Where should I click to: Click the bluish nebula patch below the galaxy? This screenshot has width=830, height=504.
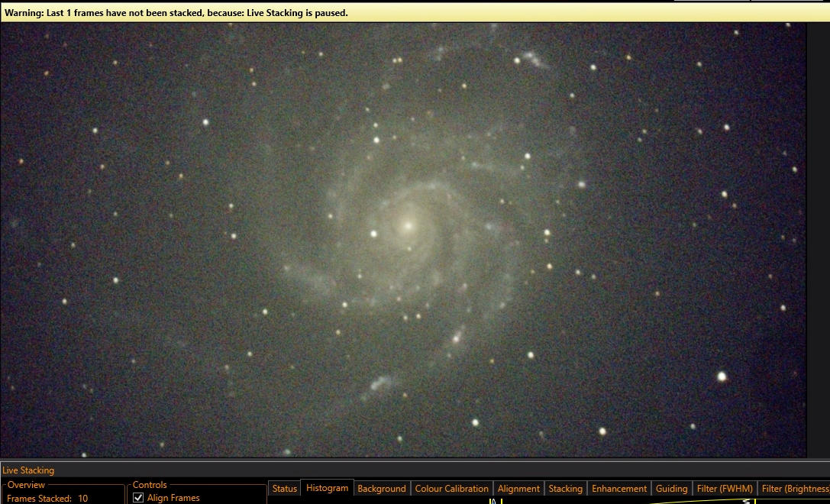tap(379, 385)
